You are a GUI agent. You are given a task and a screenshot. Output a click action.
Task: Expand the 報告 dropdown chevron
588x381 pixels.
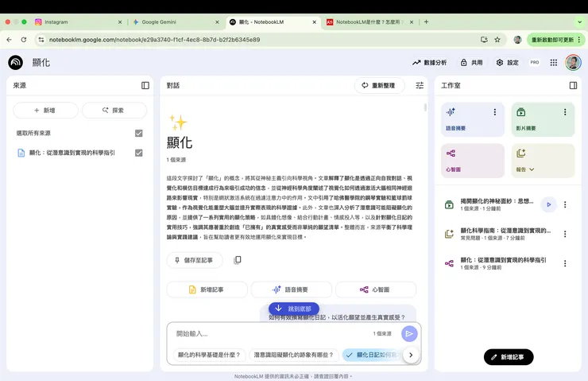(532, 169)
